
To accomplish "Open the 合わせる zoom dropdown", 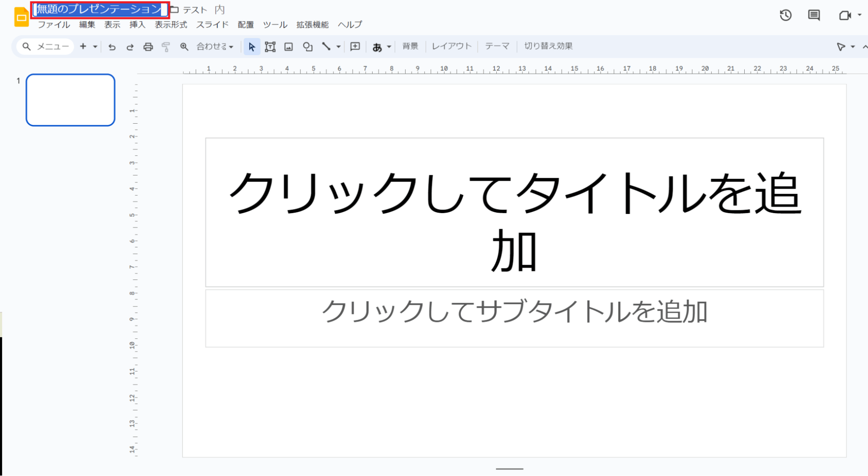I will coord(215,46).
